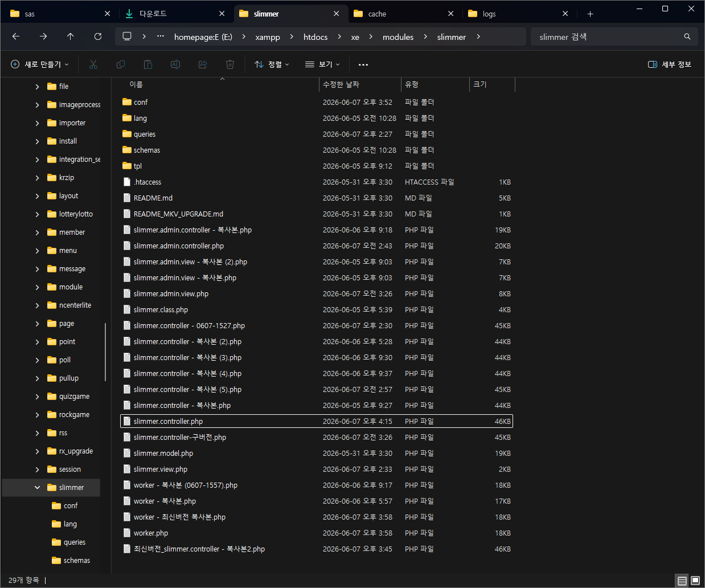The image size is (705, 588).
Task: Click the worker.php file icon
Action: (127, 533)
